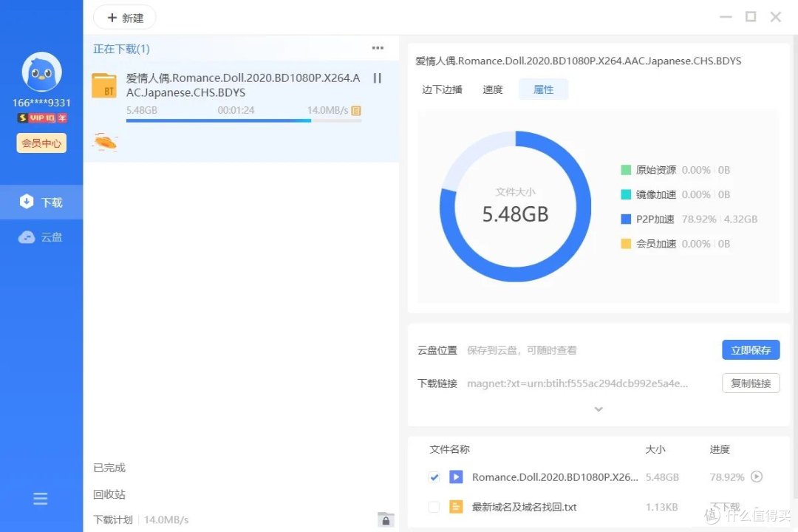Click the 进度 column header
Screen dimensions: 798x532
720,449
